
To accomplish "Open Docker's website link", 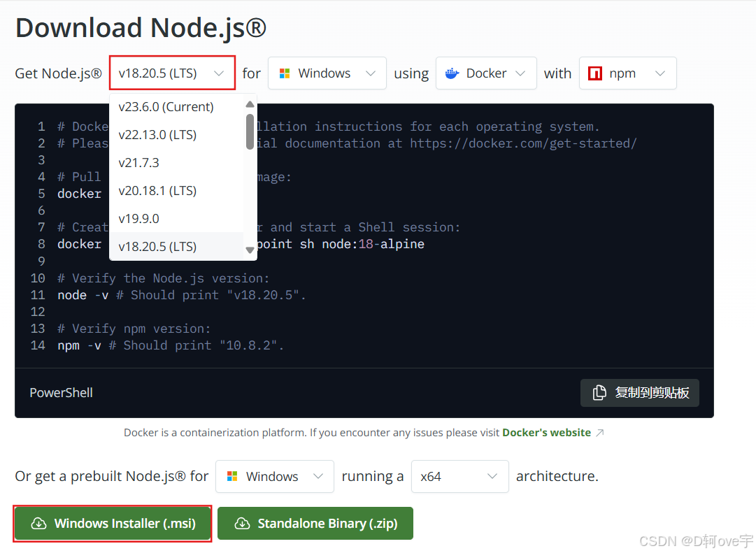I will 546,433.
